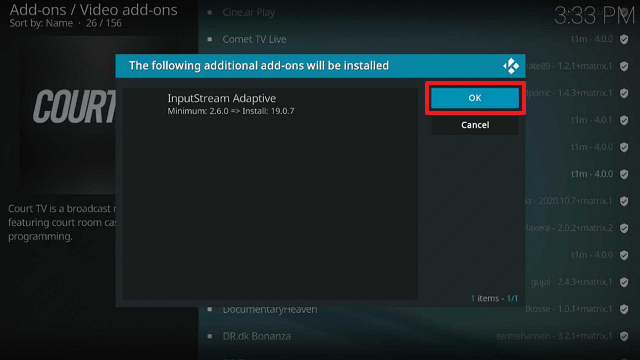Cancel the additional add-ons dialog
Screen dimensions: 640x360
pyautogui.click(x=475, y=125)
